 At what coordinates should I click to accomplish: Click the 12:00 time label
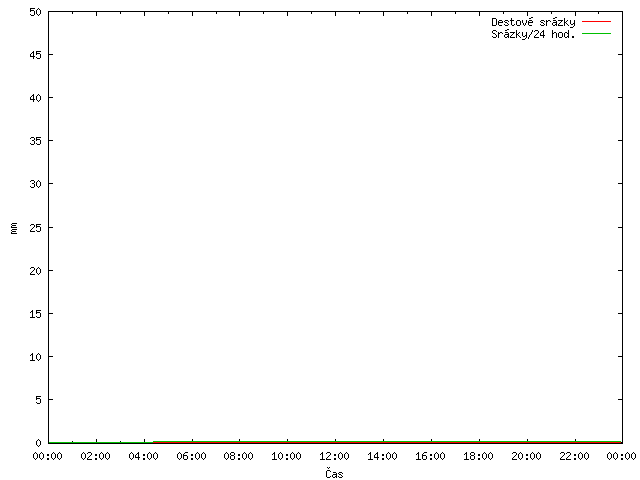tap(334, 456)
